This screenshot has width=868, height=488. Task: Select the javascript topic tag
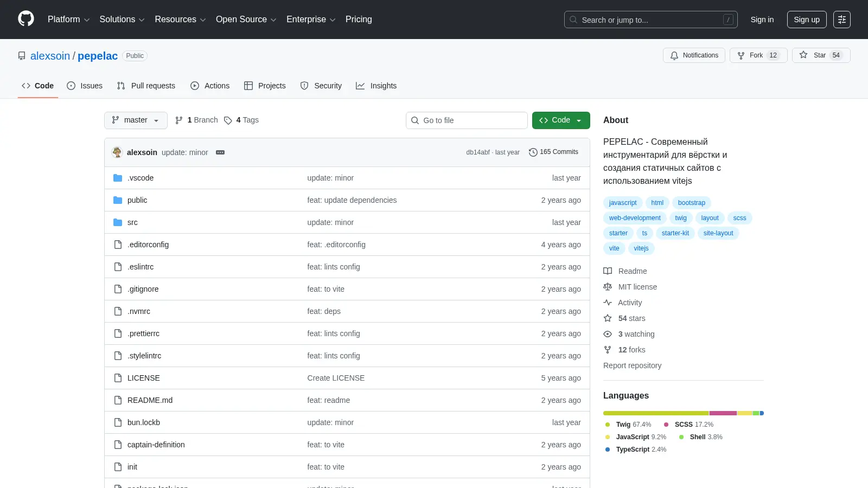point(623,203)
